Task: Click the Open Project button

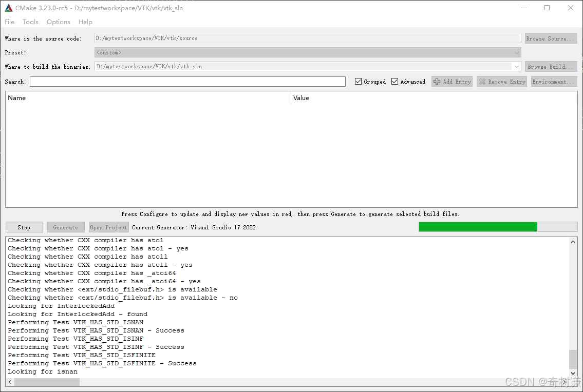Action: coord(109,227)
